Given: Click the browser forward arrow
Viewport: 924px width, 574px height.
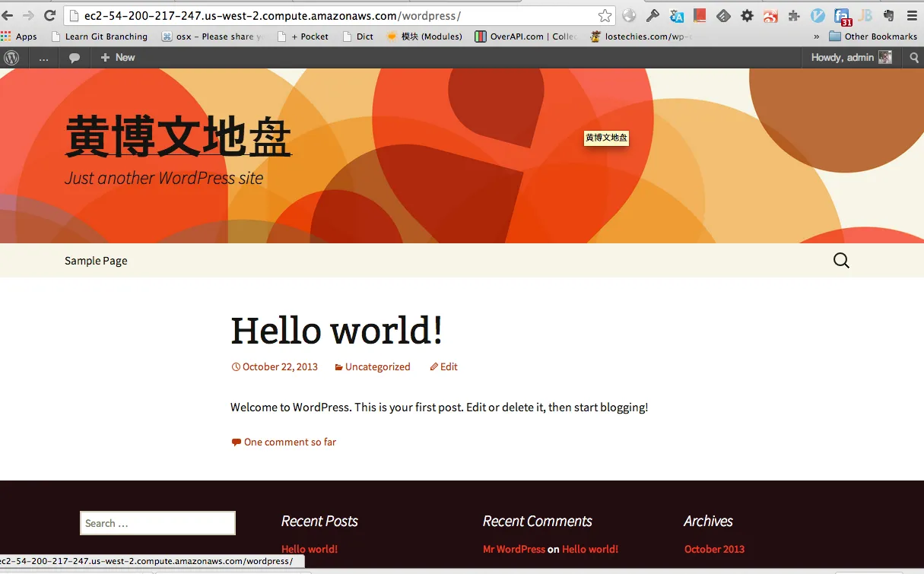Looking at the screenshot, I should (x=28, y=15).
